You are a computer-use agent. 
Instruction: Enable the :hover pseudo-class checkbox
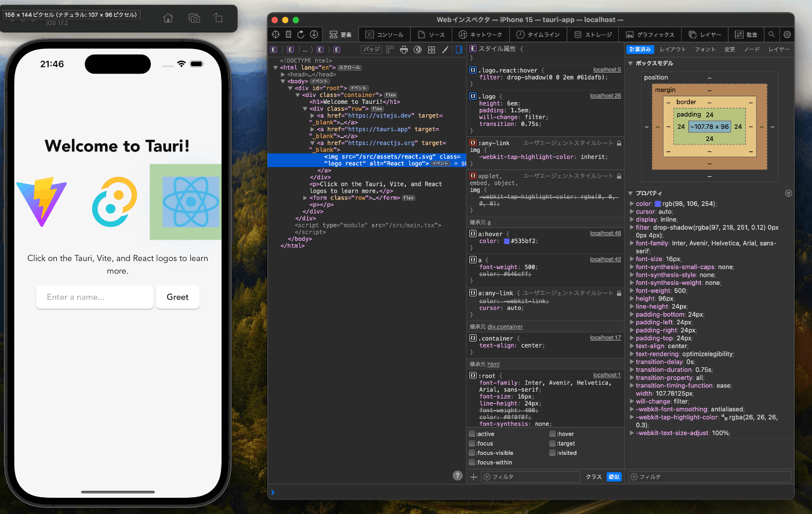(x=552, y=434)
